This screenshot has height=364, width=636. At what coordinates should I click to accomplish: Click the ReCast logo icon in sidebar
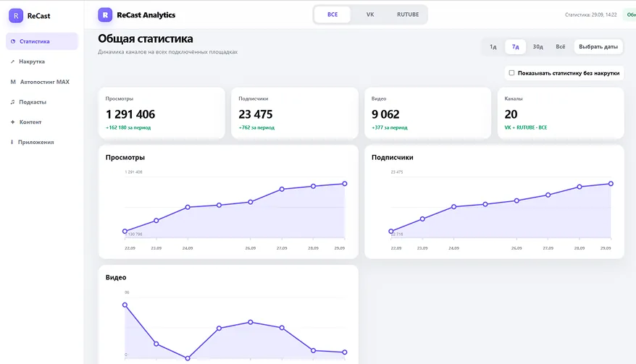[16, 16]
